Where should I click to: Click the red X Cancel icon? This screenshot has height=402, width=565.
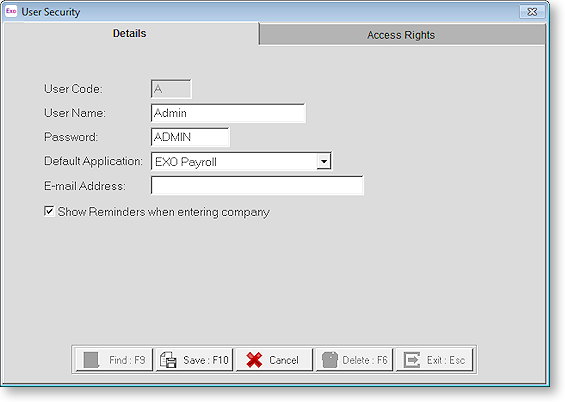coord(254,360)
